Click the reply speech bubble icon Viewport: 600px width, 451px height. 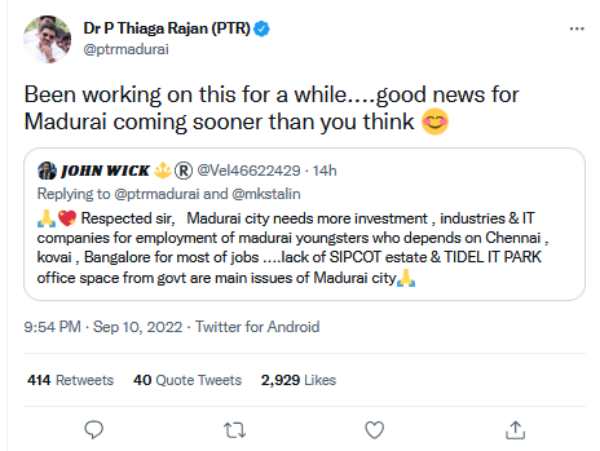pyautogui.click(x=94, y=429)
